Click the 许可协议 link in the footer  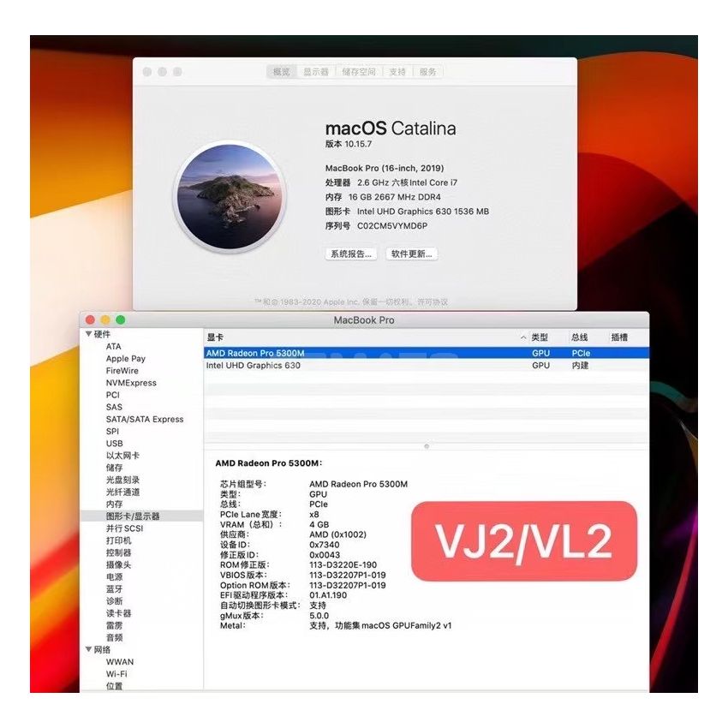[433, 302]
